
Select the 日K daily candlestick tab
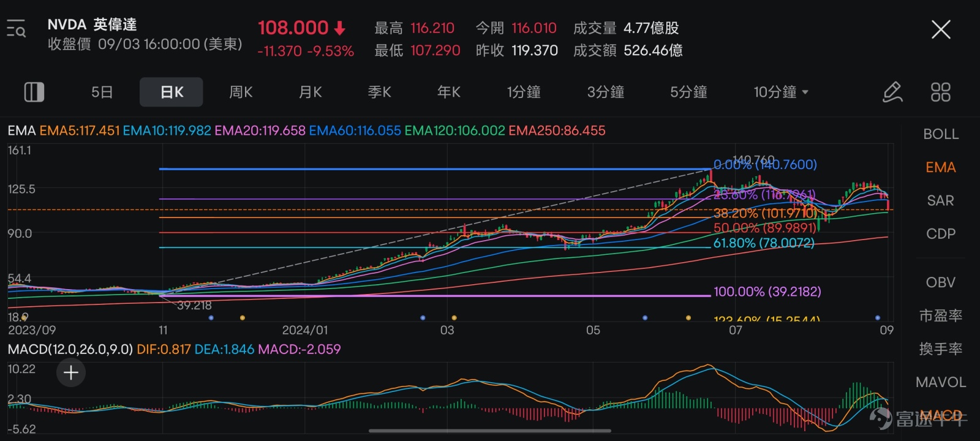pyautogui.click(x=171, y=92)
